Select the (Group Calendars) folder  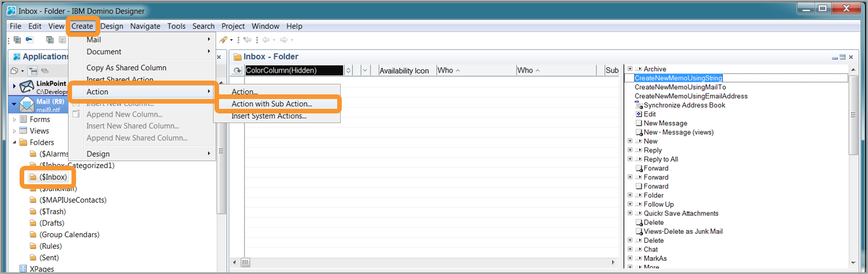tap(70, 234)
